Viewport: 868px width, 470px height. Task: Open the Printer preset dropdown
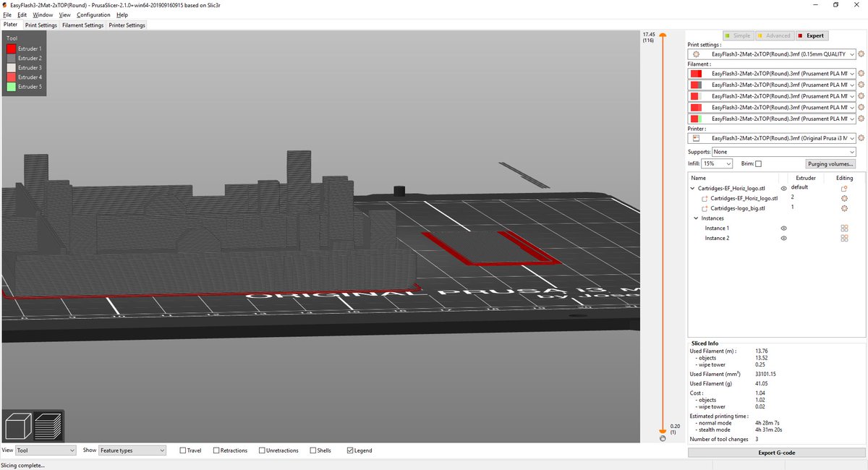pos(772,138)
